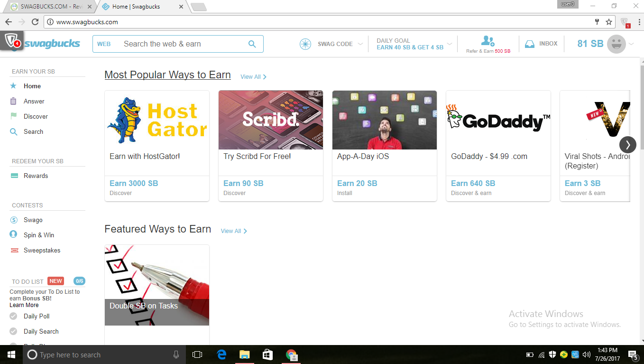Click the App-A-Day iOS offer title
This screenshot has width=644, height=364.
363,157
